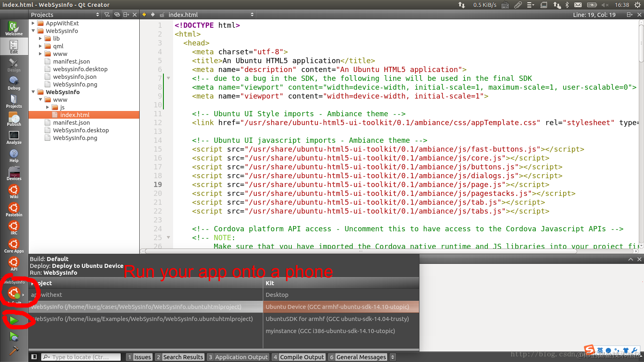
Task: Toggle the sidebar visibility button
Action: click(34, 357)
